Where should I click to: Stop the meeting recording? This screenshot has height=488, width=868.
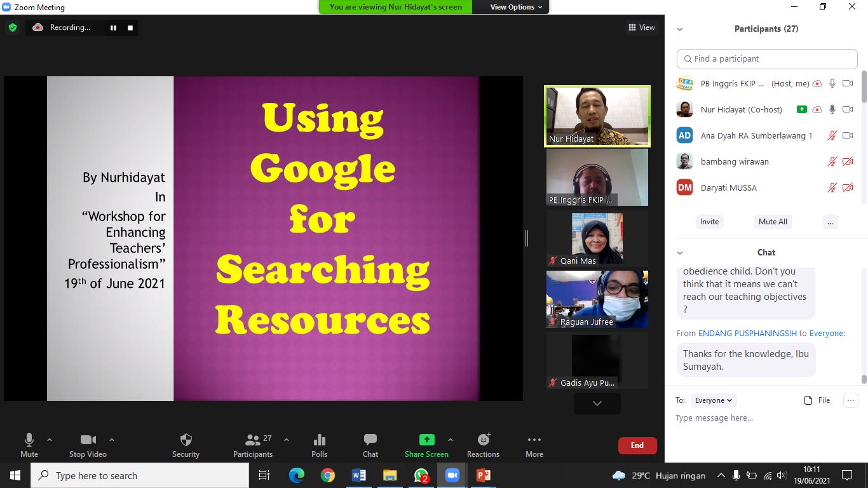130,27
